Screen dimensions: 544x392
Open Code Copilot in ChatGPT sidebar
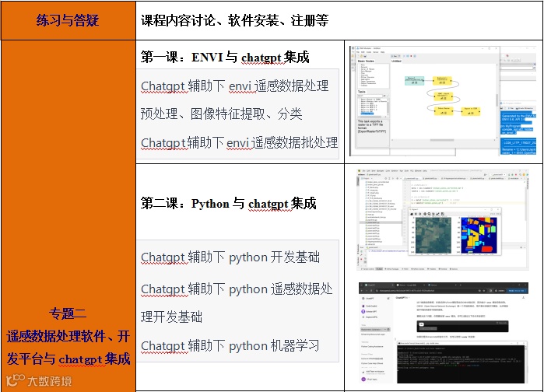(x=370, y=306)
